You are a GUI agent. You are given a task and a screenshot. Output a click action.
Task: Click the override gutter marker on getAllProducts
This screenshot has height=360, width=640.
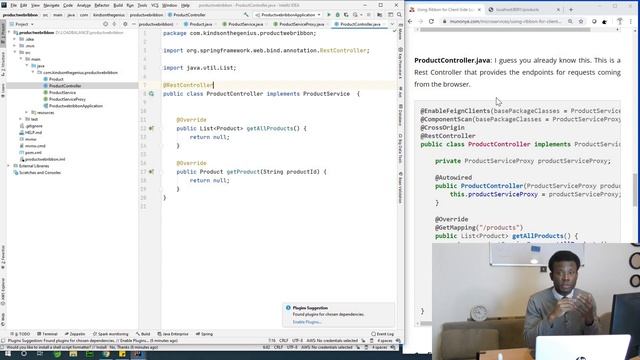(151, 128)
